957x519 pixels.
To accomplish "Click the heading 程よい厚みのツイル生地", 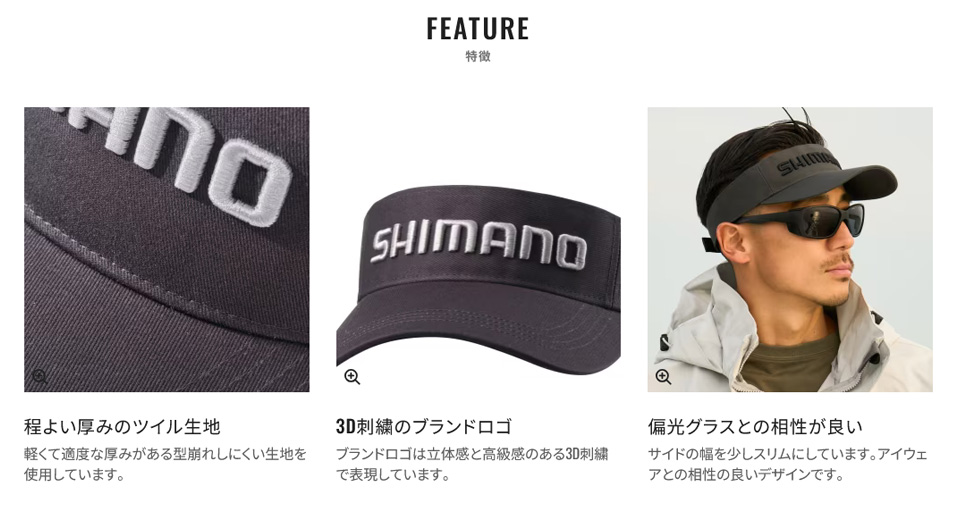I will [122, 426].
